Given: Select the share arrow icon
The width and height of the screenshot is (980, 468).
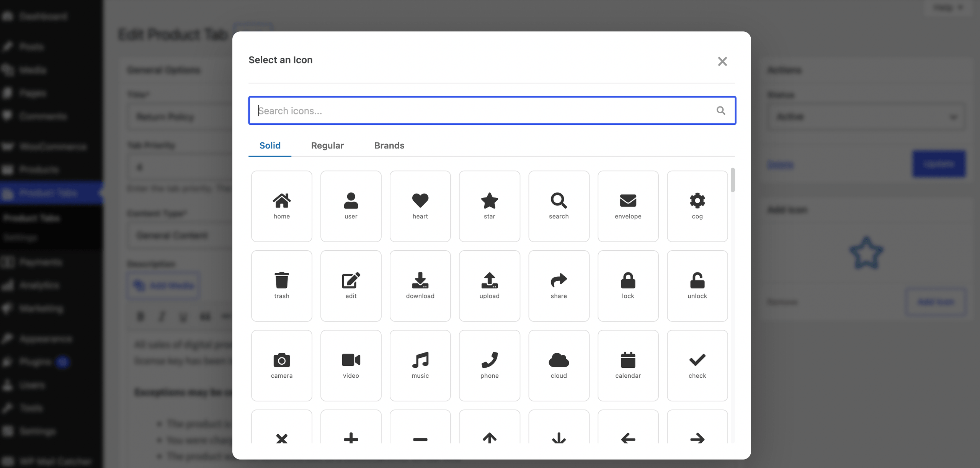Looking at the screenshot, I should [x=559, y=286].
